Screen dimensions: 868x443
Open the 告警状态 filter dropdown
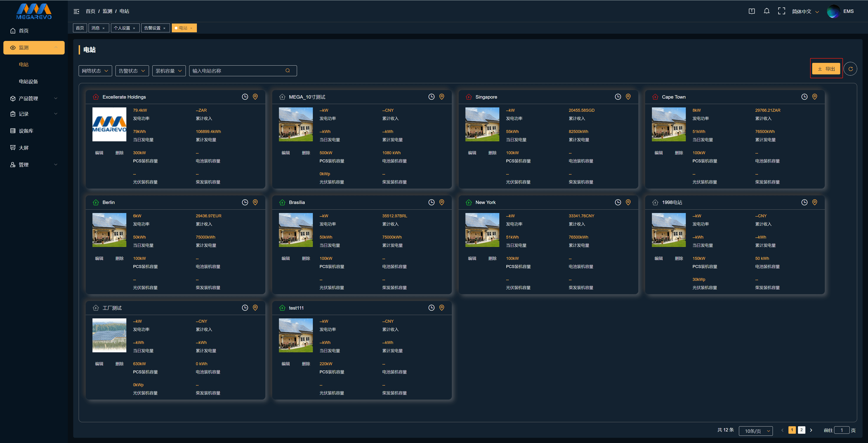[x=132, y=71]
